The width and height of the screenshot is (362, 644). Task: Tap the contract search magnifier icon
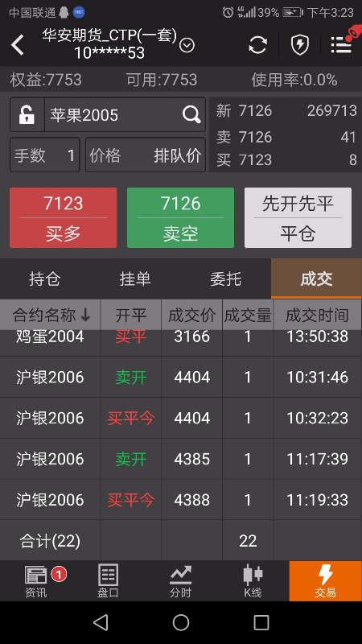click(x=191, y=114)
